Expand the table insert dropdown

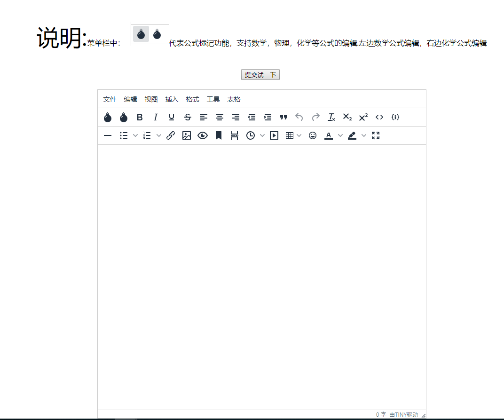299,135
